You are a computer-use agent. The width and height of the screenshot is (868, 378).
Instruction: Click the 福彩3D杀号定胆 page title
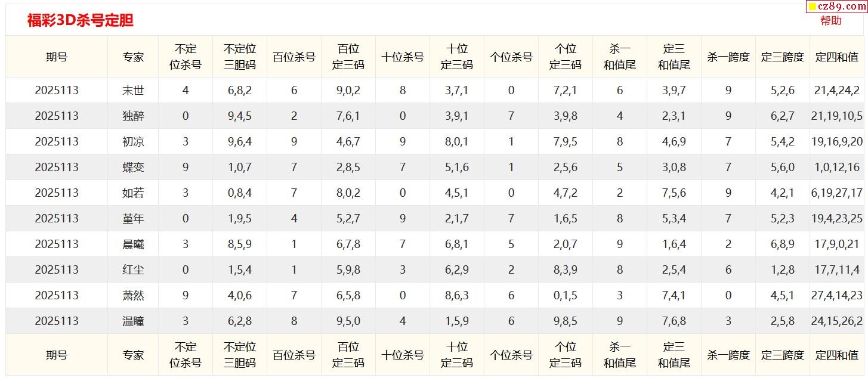(81, 20)
